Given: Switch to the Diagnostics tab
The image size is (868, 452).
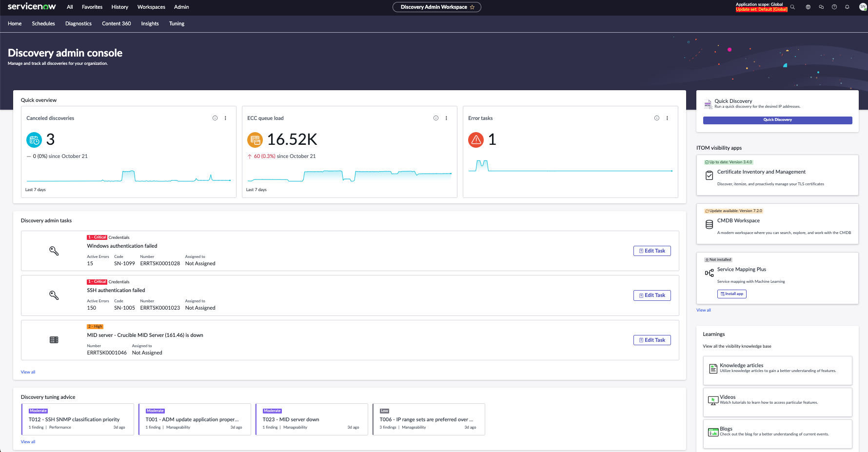Looking at the screenshot, I should [79, 23].
